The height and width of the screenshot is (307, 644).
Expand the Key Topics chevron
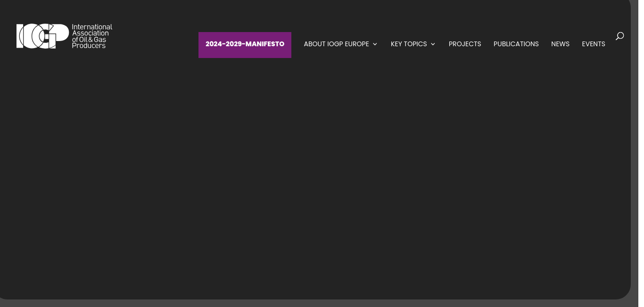pyautogui.click(x=433, y=44)
